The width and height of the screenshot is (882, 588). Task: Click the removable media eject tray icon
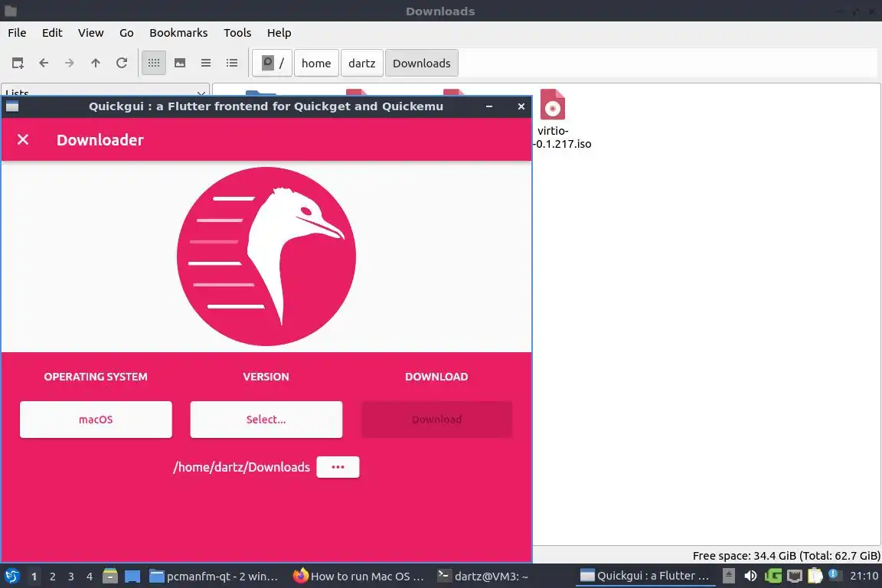pos(728,576)
